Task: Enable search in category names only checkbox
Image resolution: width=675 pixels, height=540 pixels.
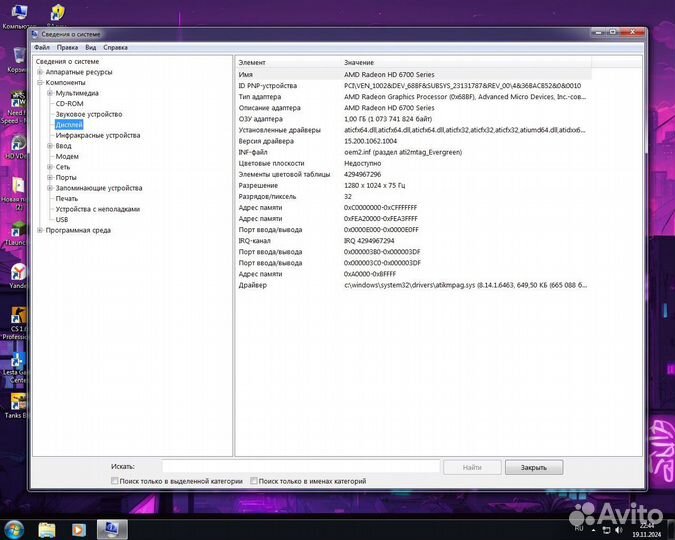Action: 254,481
